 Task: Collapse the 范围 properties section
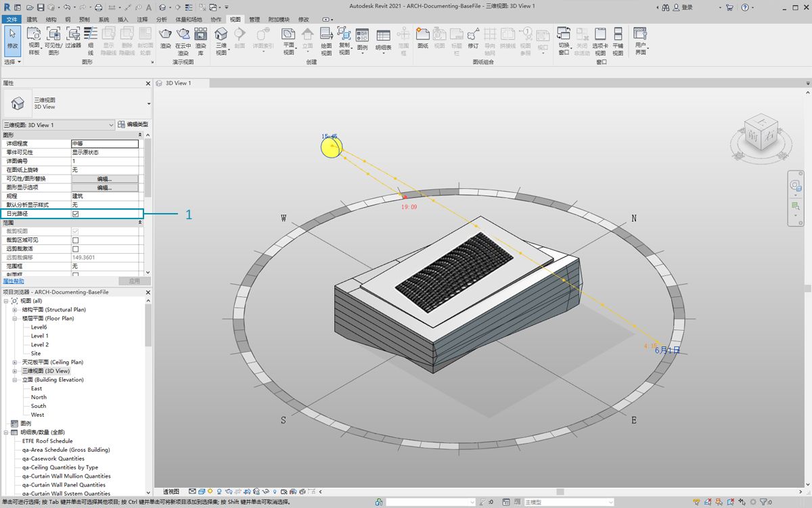pyautogui.click(x=141, y=223)
